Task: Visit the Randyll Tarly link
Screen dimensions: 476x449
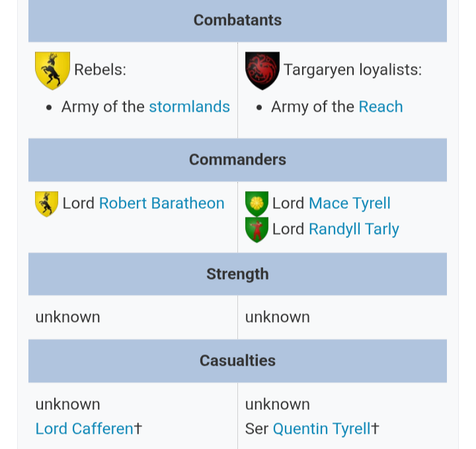Action: pos(354,229)
